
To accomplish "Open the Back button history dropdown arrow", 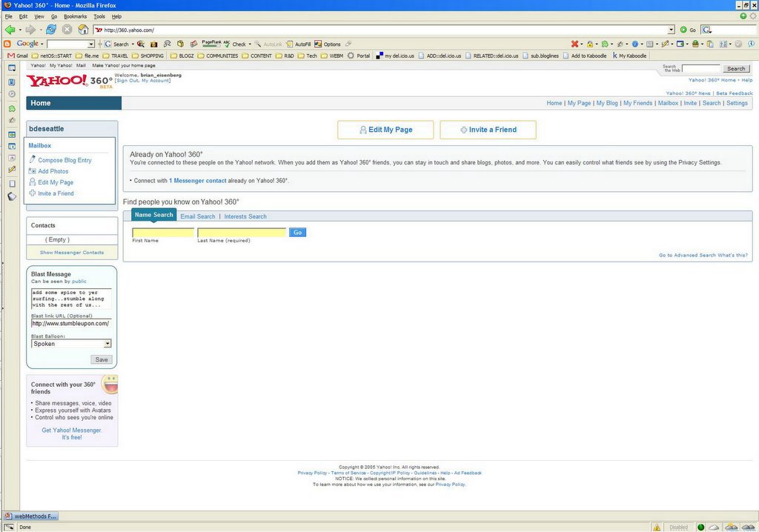I will (20, 30).
